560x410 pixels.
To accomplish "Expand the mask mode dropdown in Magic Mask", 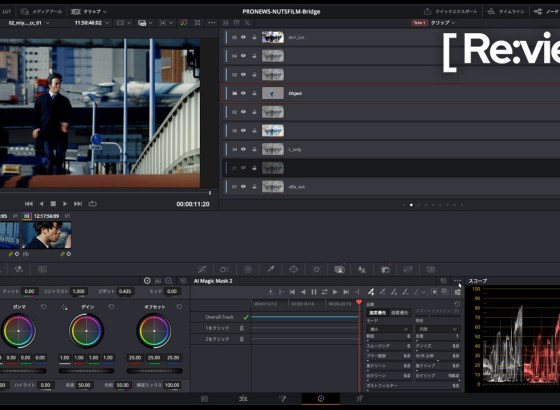I will 388,329.
